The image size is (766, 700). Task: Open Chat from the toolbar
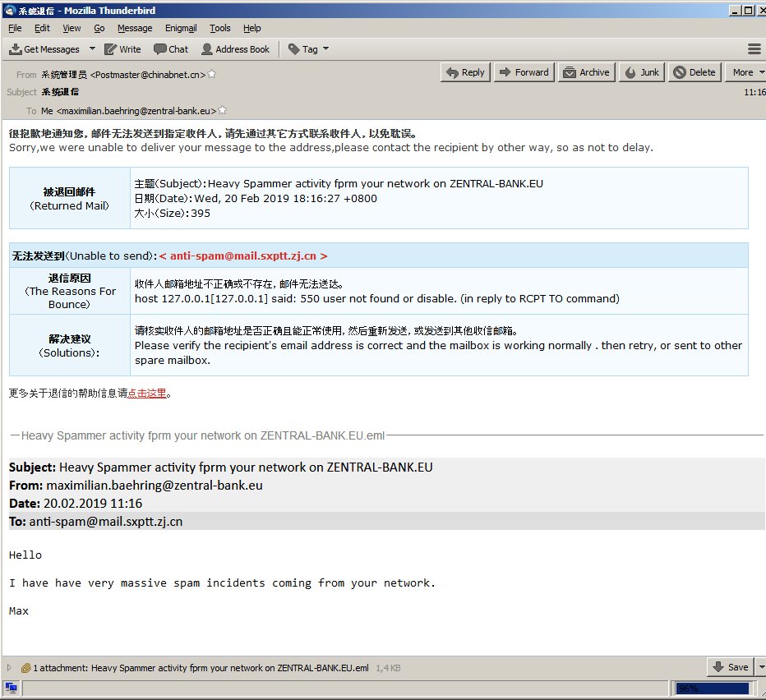click(171, 49)
